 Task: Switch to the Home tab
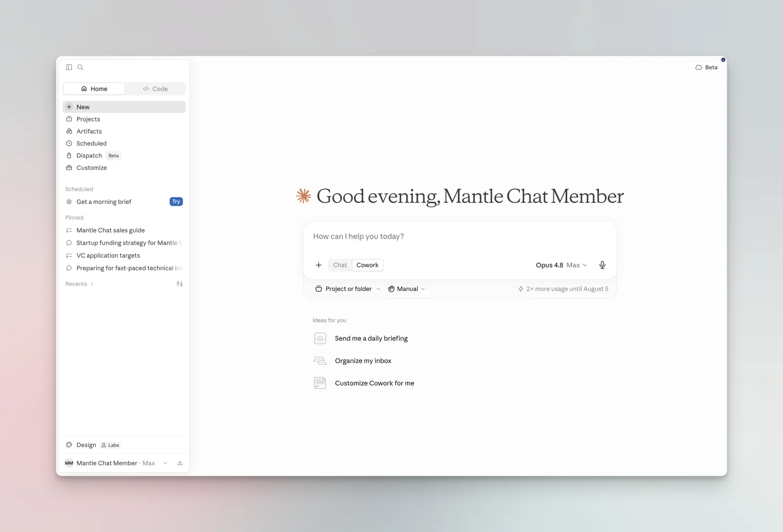(94, 89)
